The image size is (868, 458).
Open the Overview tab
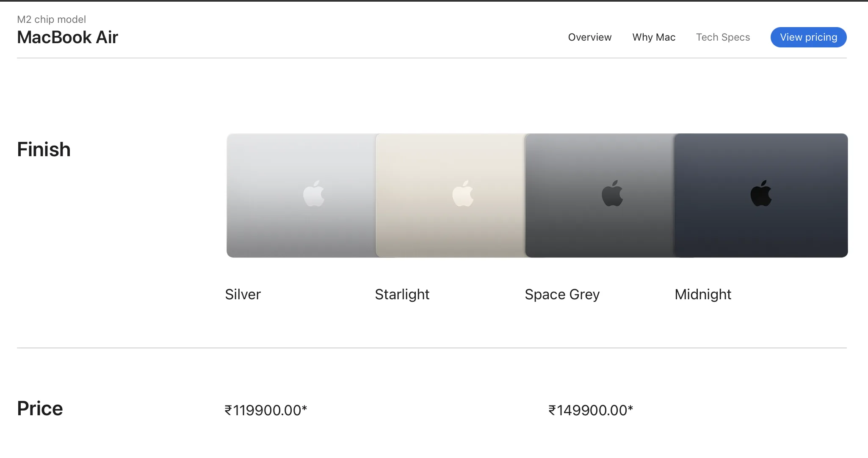point(589,37)
